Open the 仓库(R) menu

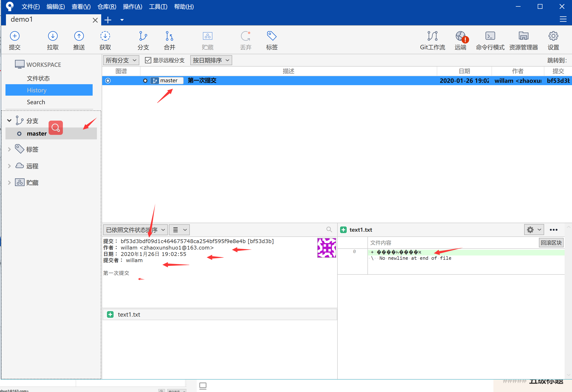click(x=107, y=7)
